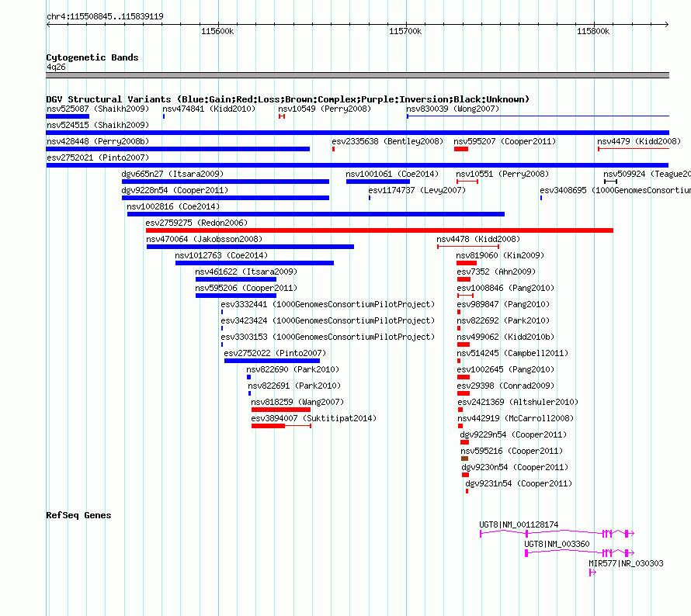Open the dgv9231n54 (Cooper2011) label

pos(519,483)
